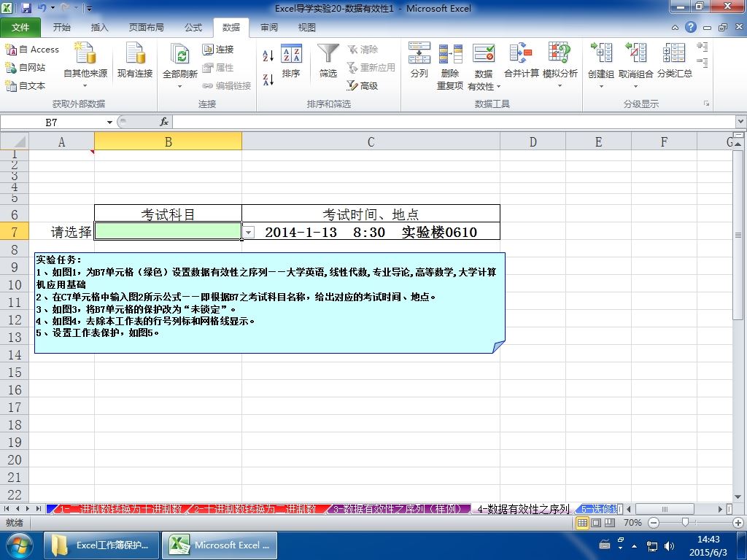The height and width of the screenshot is (560, 747).
Task: Switch to Page Layout (页面布局) tab
Action: point(146,28)
